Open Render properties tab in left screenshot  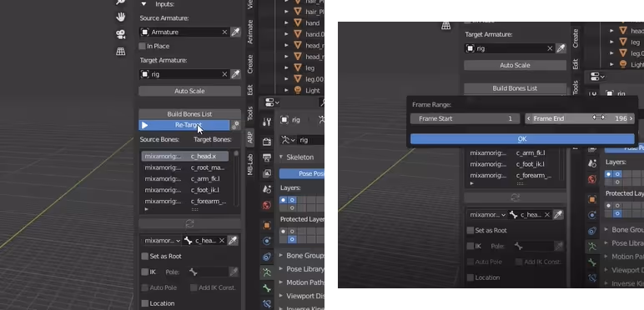[x=267, y=142]
